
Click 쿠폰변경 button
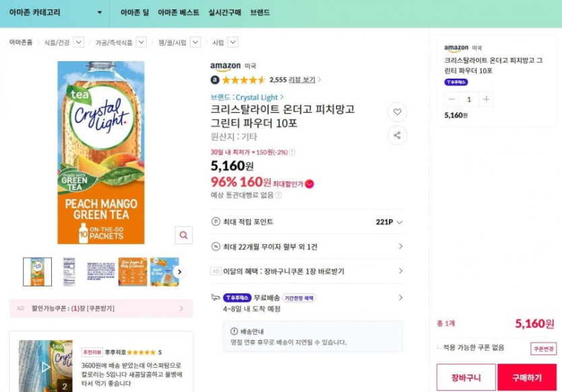tap(544, 348)
